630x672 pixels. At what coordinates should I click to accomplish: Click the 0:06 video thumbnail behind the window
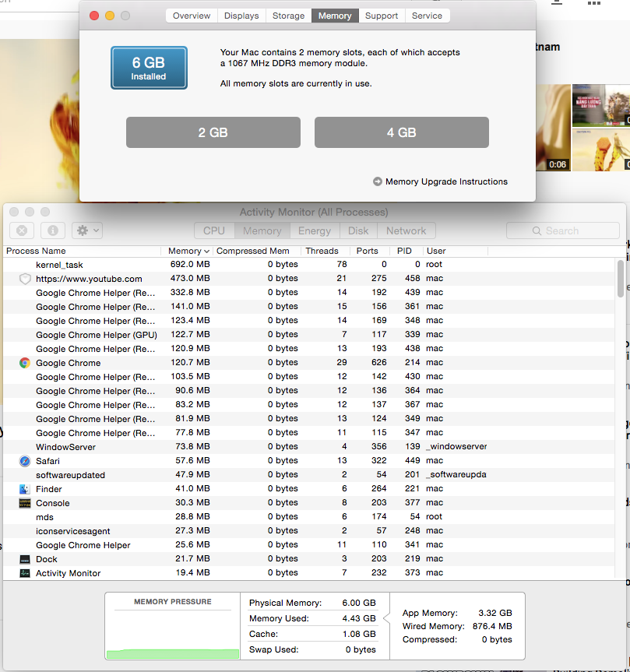pyautogui.click(x=553, y=128)
